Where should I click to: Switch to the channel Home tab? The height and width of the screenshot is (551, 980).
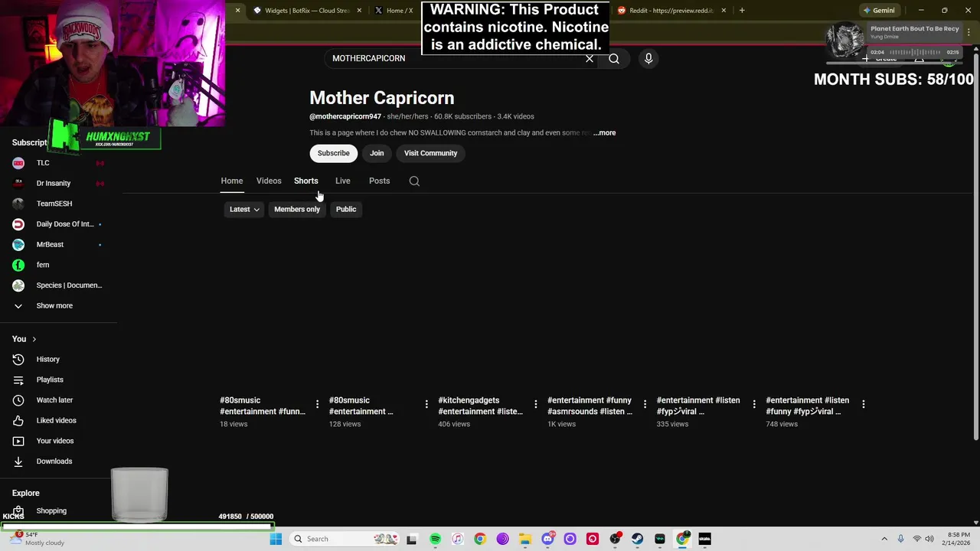click(232, 181)
